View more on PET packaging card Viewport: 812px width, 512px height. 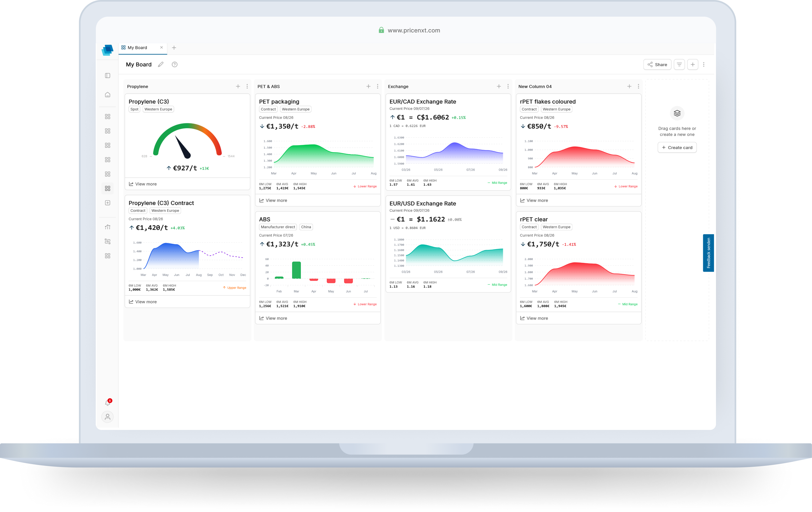pyautogui.click(x=273, y=200)
